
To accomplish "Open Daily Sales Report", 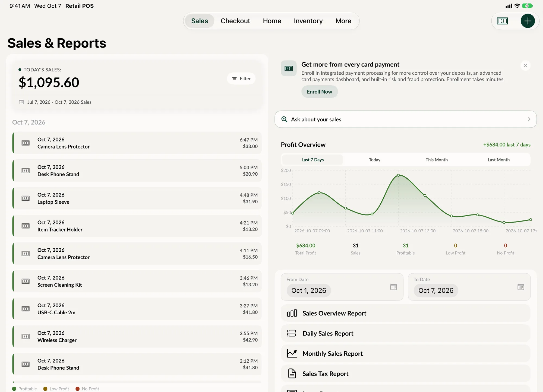I will tap(405, 333).
